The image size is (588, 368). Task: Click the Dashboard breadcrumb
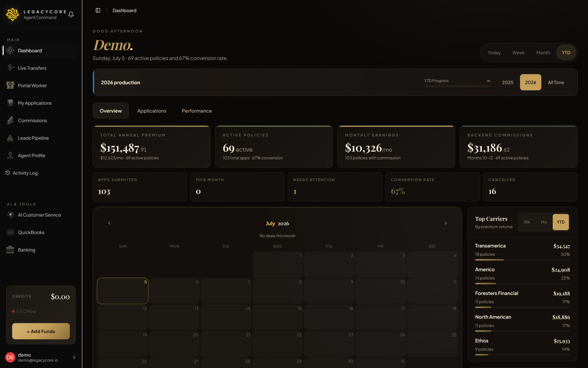tap(124, 10)
